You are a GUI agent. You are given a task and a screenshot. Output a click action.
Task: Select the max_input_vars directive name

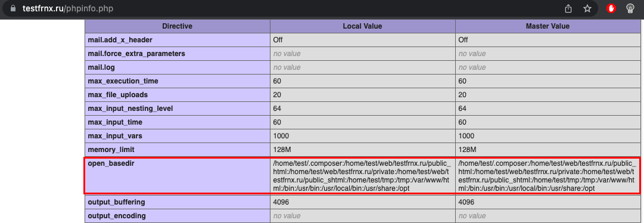(115, 136)
